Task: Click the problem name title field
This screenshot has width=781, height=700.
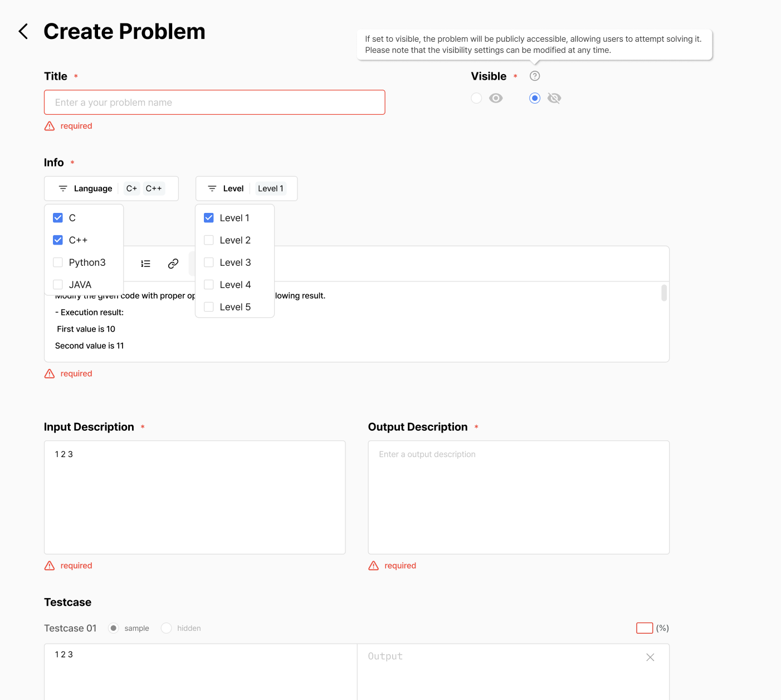Action: point(214,103)
